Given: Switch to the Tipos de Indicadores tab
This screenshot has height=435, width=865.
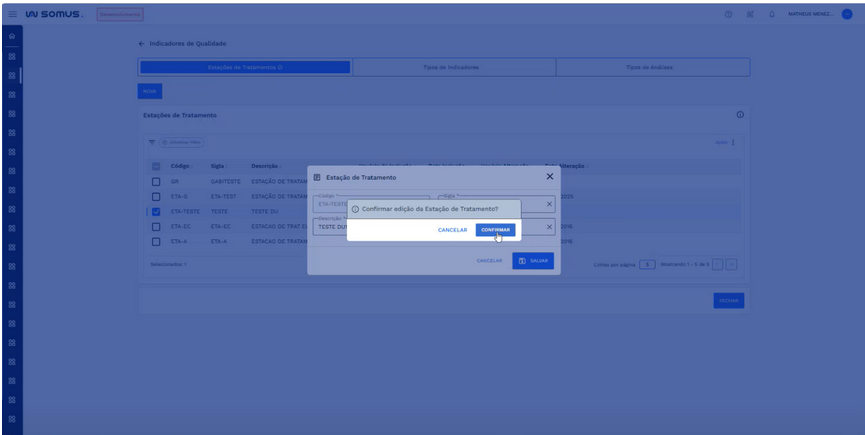Looking at the screenshot, I should click(x=452, y=67).
